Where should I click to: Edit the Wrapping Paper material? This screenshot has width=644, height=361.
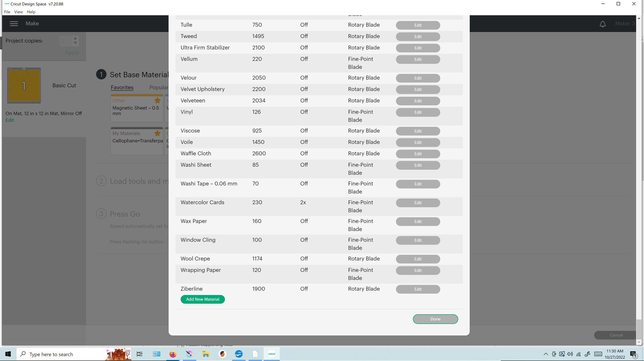point(418,270)
